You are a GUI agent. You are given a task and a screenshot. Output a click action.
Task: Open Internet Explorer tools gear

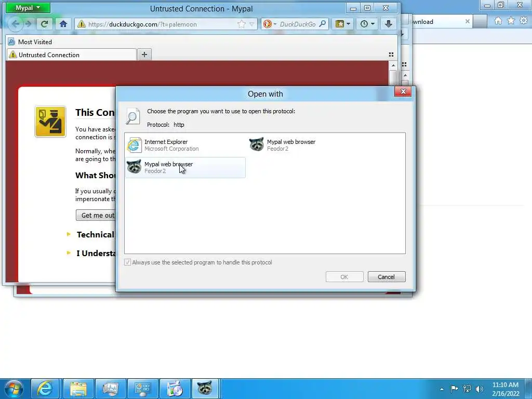point(524,21)
